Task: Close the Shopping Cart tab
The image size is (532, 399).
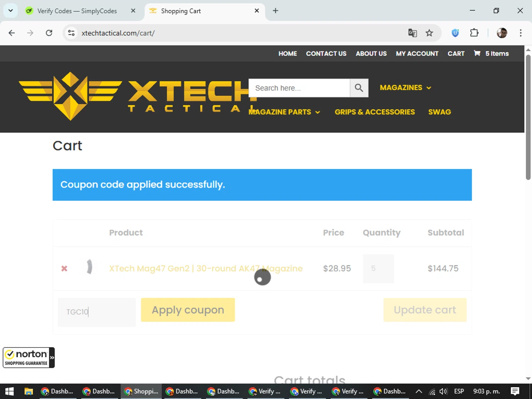Action: point(257,11)
